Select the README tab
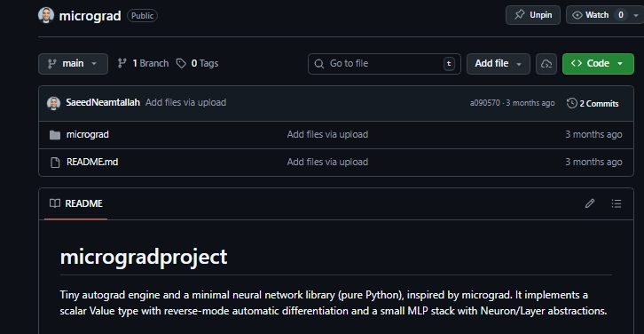The width and height of the screenshot is (644, 334). point(76,203)
